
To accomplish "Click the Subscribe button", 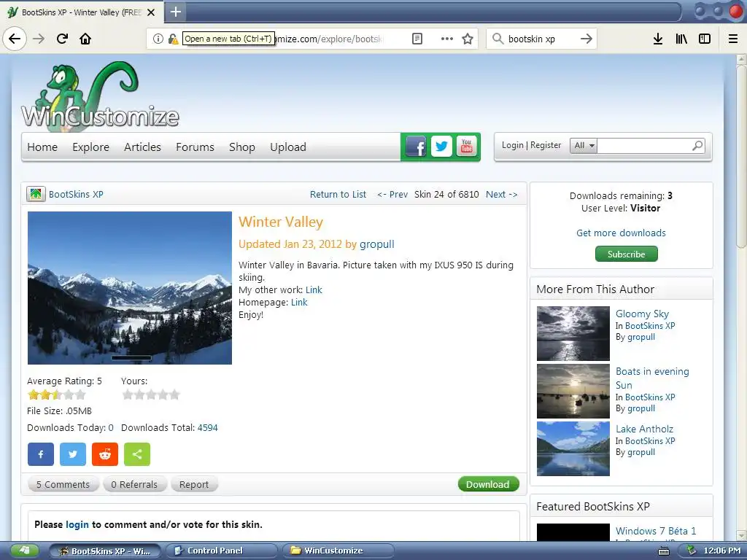I will [627, 254].
